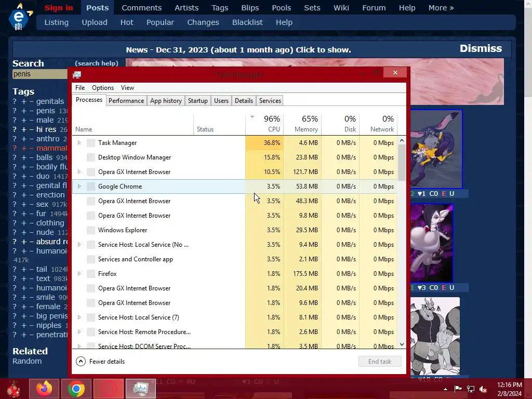The width and height of the screenshot is (532, 399).
Task: Click the Fewer details label
Action: (x=107, y=362)
